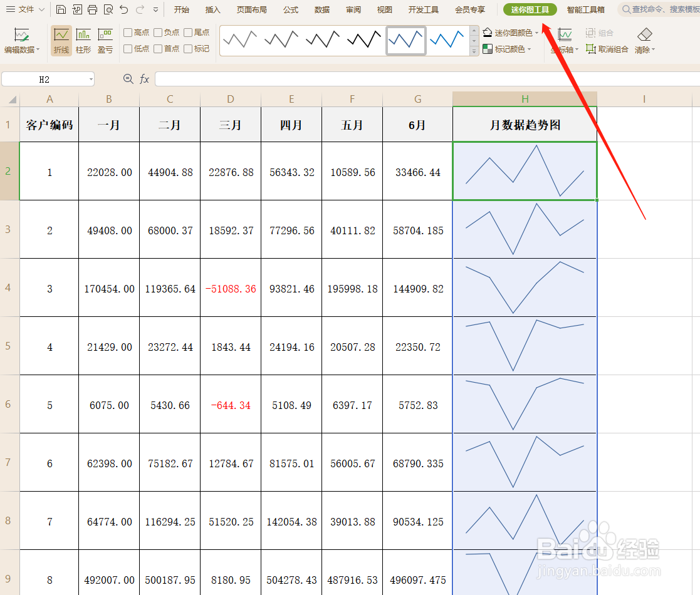Image resolution: width=700 pixels, height=595 pixels.
Task: Open the 插入 tab
Action: (x=213, y=9)
